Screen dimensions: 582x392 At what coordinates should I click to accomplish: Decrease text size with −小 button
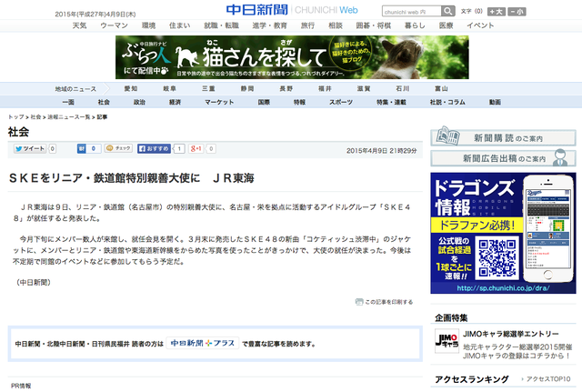pos(517,12)
